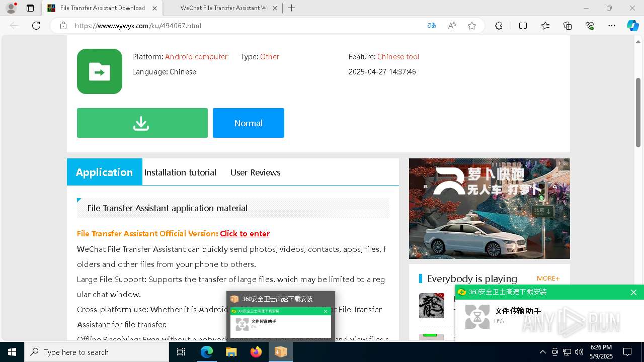The image size is (644, 362).
Task: Open File Explorer from the taskbar
Action: click(231, 352)
